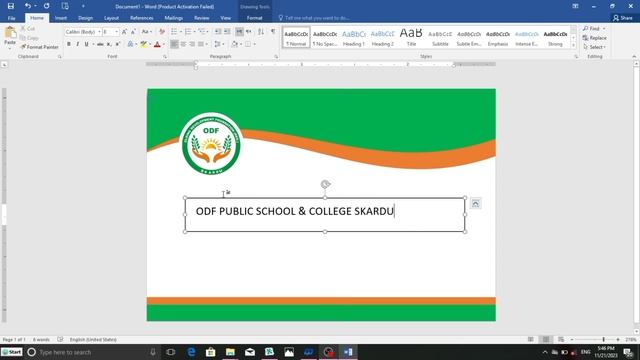The width and height of the screenshot is (640, 360).
Task: Open the Drawing Tools Format tab
Action: tap(254, 18)
